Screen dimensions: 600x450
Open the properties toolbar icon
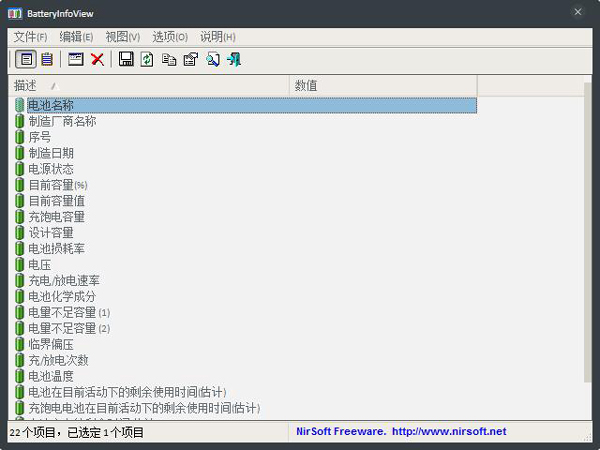click(x=191, y=59)
